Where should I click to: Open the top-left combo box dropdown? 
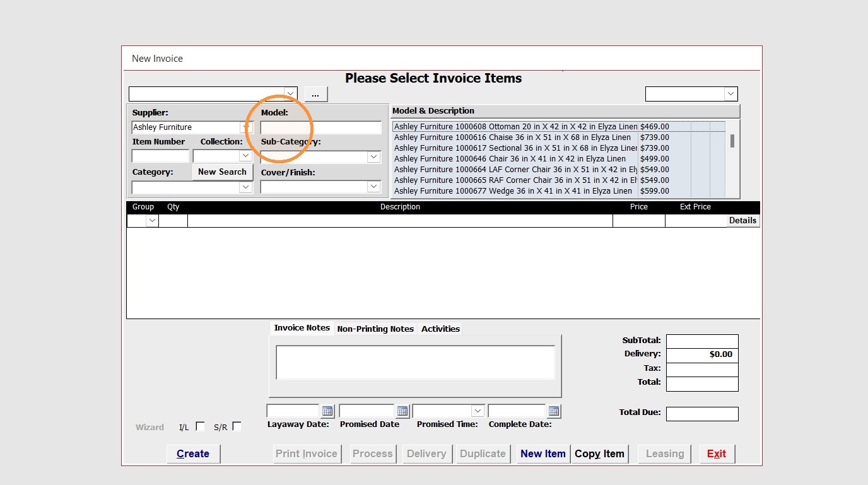[290, 94]
